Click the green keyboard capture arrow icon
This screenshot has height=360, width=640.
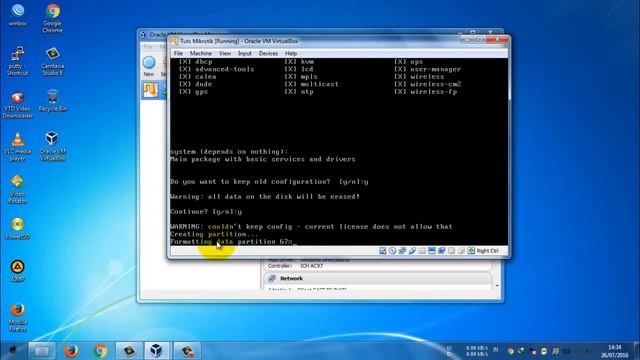pos(471,251)
